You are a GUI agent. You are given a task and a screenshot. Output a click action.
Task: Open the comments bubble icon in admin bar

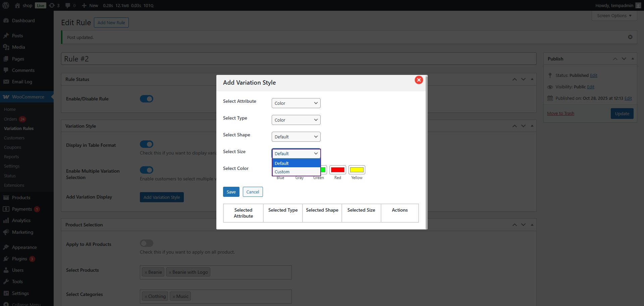[x=68, y=5]
